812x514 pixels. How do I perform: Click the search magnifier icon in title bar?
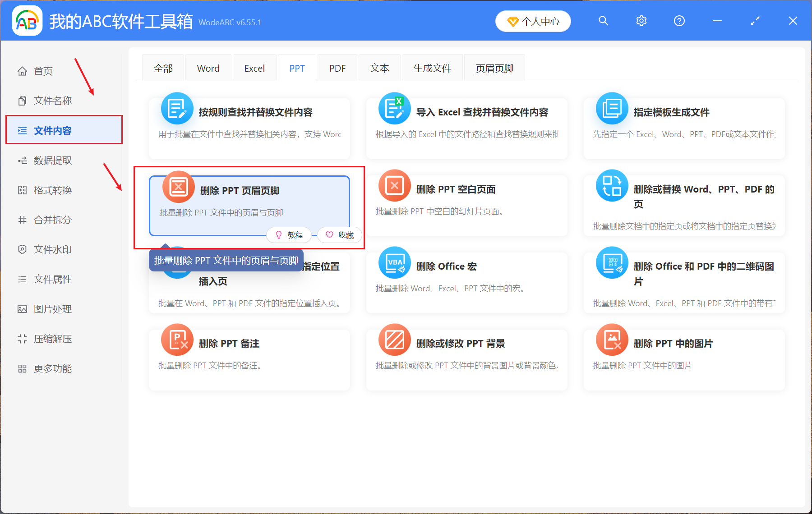[603, 21]
